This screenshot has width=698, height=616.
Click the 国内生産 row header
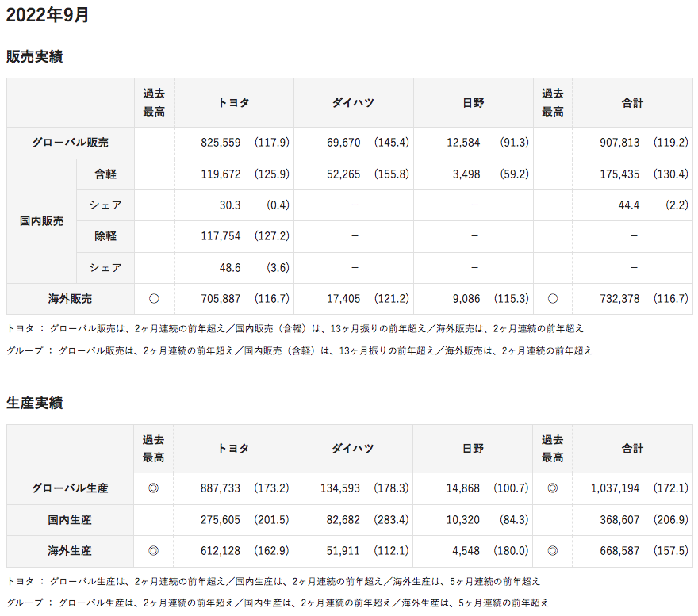(x=70, y=520)
